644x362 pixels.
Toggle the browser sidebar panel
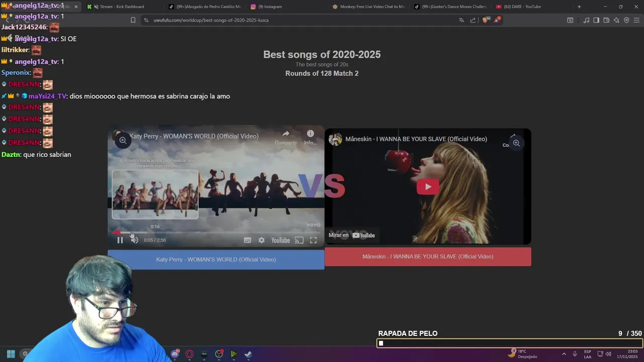click(x=596, y=20)
